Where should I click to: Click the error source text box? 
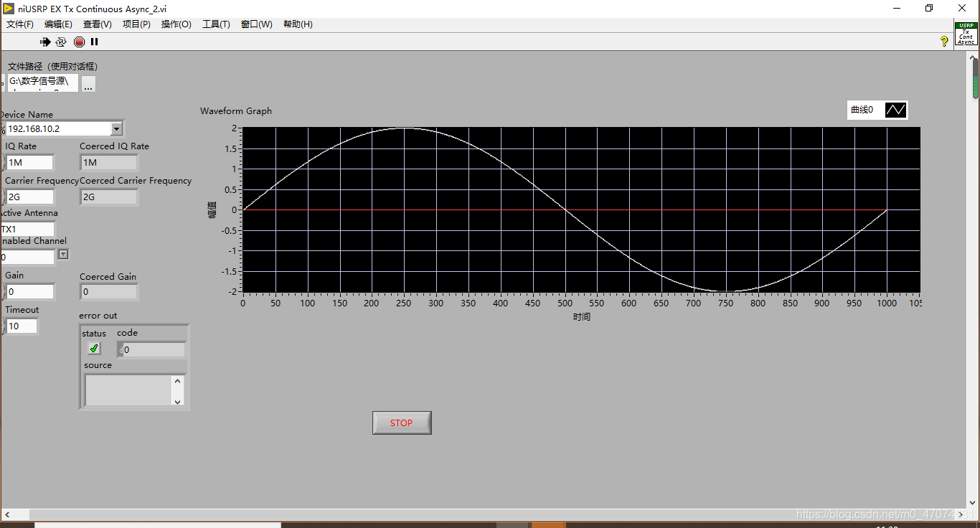point(128,390)
